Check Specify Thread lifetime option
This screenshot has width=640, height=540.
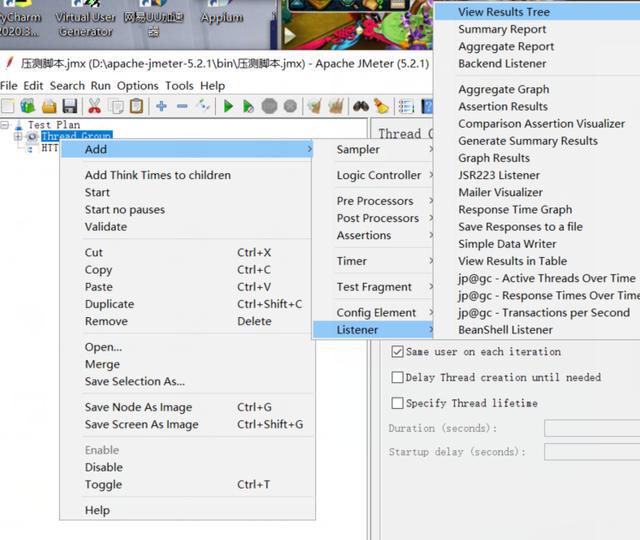[x=397, y=403]
